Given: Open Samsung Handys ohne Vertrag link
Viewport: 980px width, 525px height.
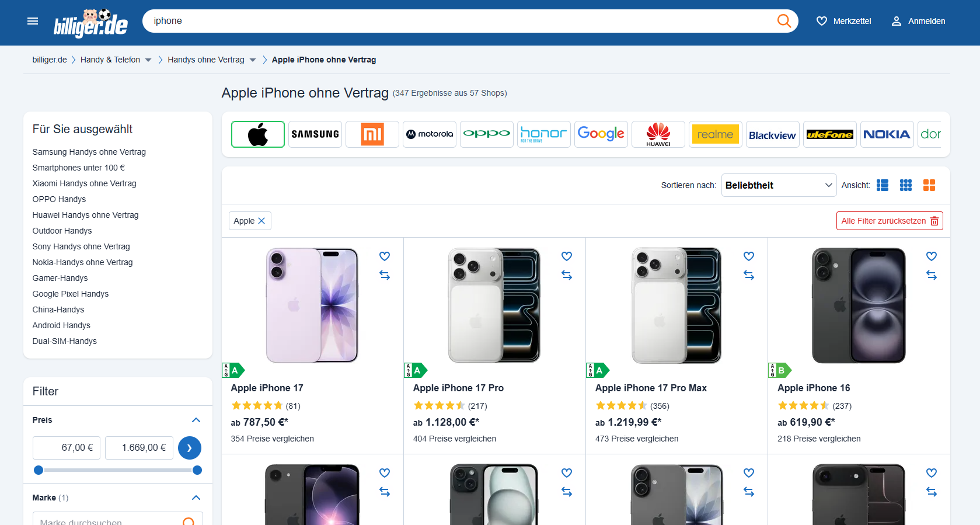Looking at the screenshot, I should pyautogui.click(x=89, y=152).
